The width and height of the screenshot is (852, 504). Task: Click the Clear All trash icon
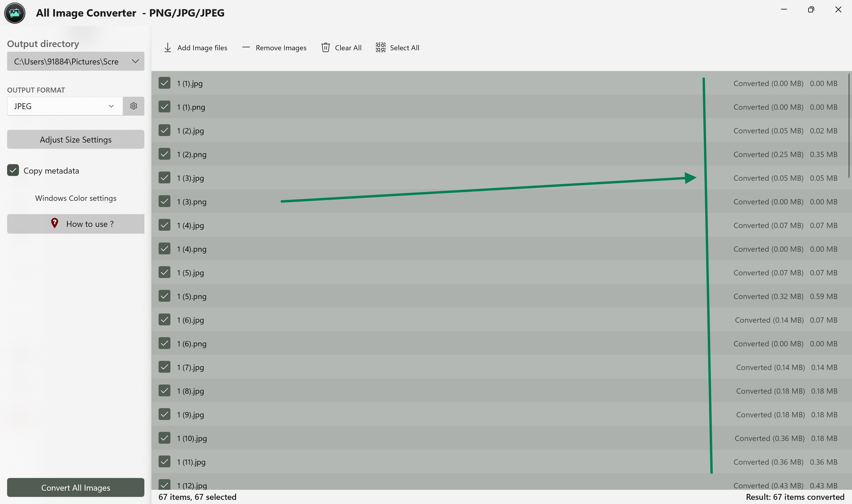pos(325,48)
